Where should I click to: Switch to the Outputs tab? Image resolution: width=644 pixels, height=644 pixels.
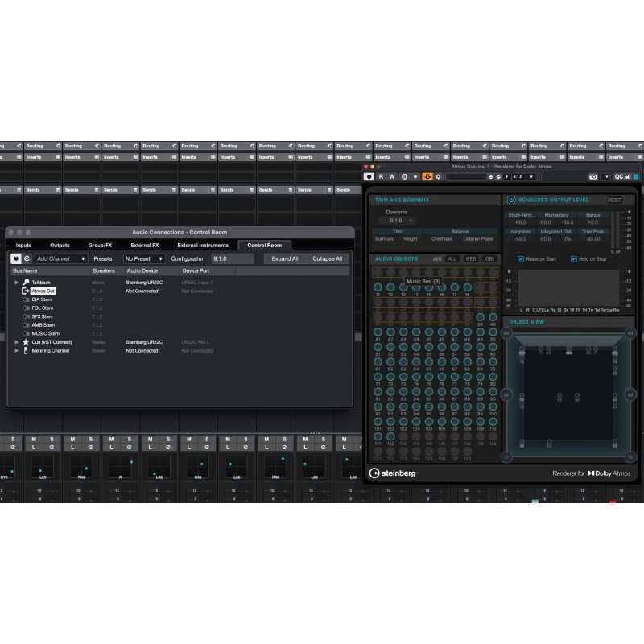(60, 246)
